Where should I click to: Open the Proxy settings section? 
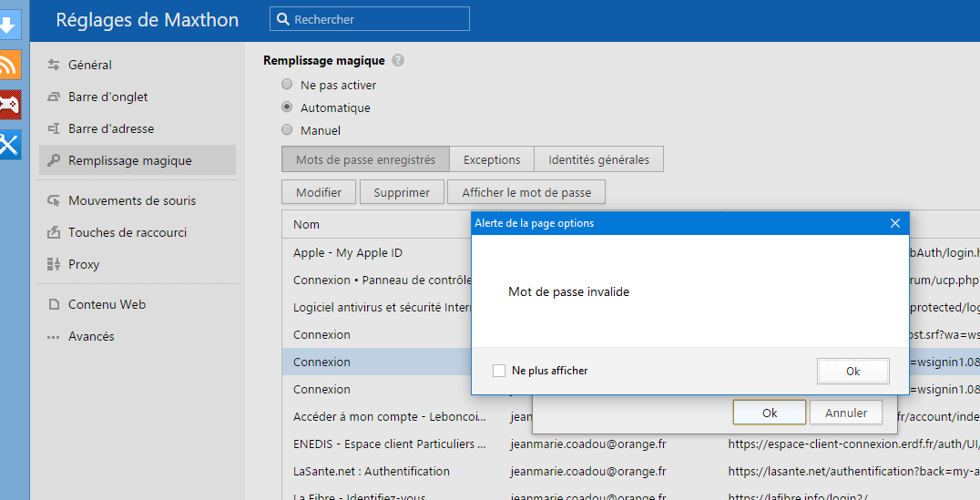coord(138,264)
